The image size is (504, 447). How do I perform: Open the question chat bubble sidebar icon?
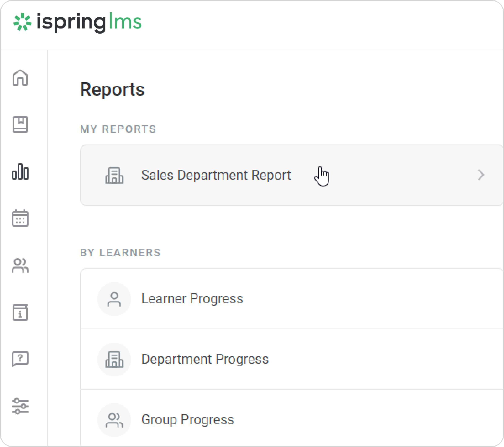20,359
